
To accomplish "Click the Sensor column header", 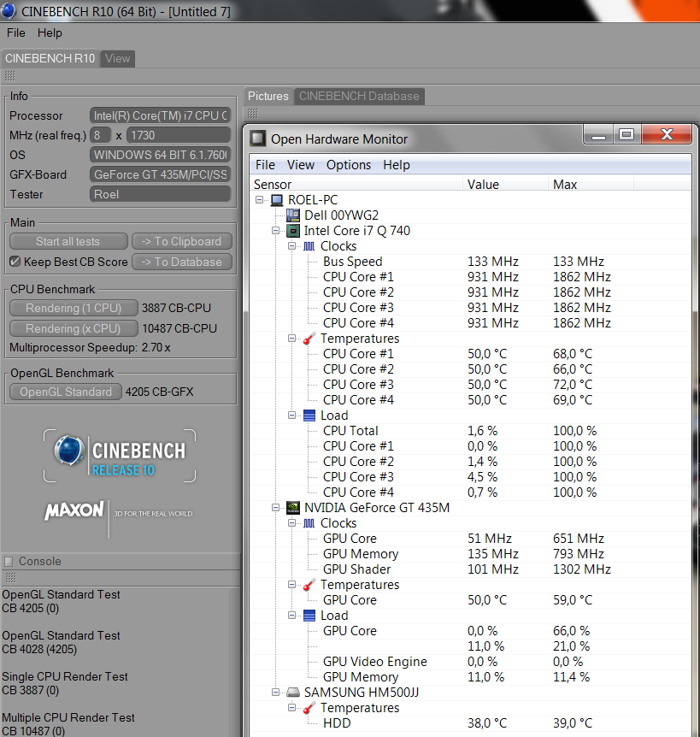I will point(356,184).
